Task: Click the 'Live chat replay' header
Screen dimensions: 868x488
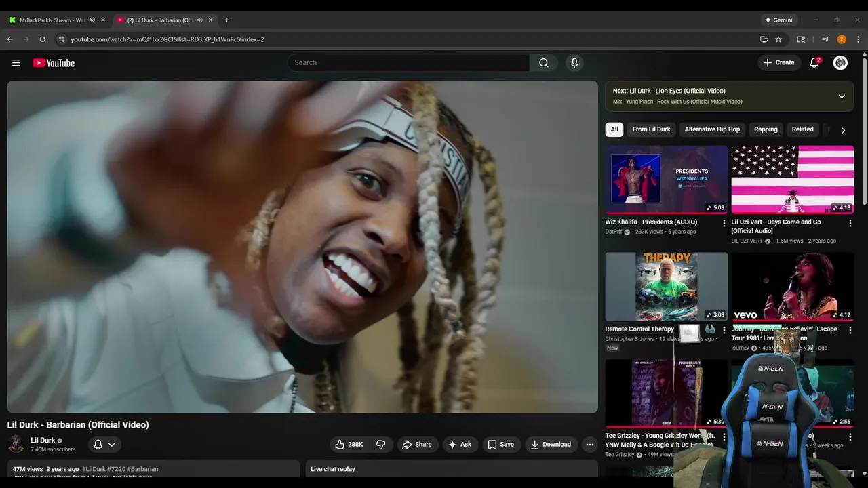Action: [333, 469]
